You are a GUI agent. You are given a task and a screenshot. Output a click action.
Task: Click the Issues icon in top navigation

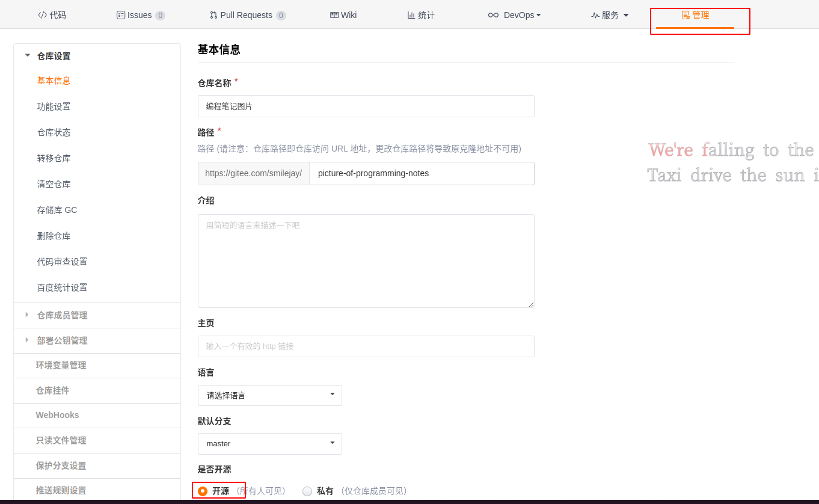(121, 14)
